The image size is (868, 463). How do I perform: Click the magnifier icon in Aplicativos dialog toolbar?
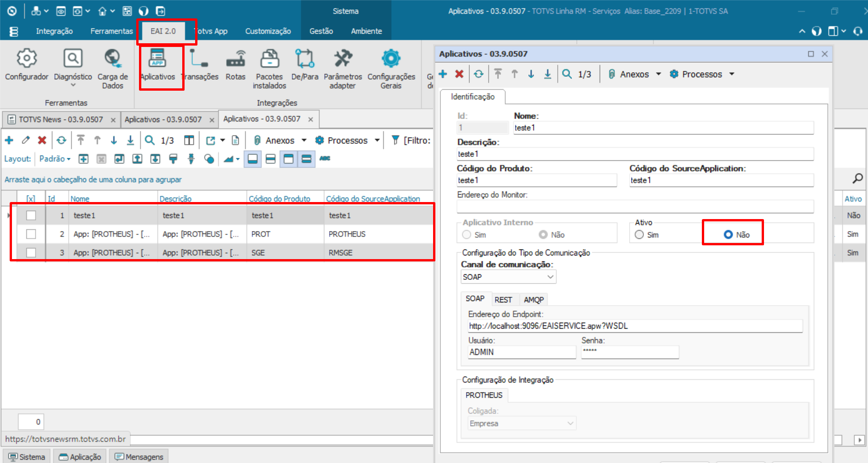tap(567, 74)
